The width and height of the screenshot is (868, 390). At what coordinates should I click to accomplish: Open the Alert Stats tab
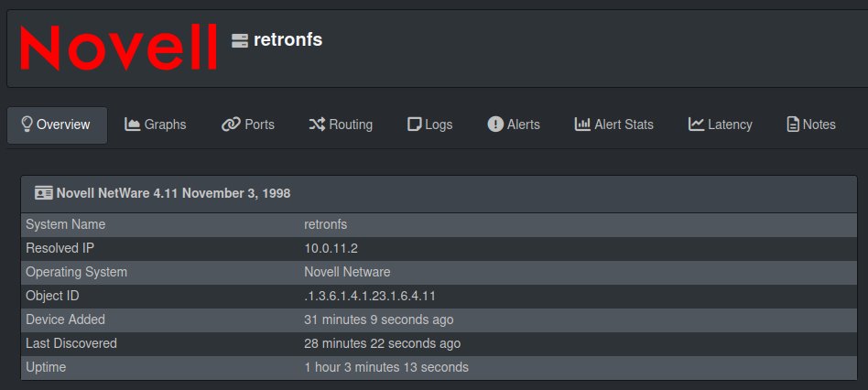613,125
